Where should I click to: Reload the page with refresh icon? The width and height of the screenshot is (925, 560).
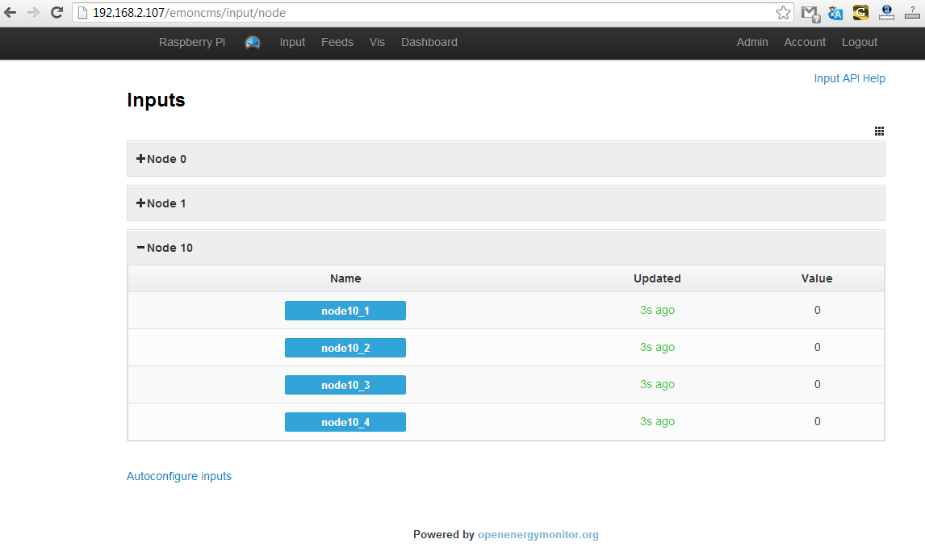57,12
